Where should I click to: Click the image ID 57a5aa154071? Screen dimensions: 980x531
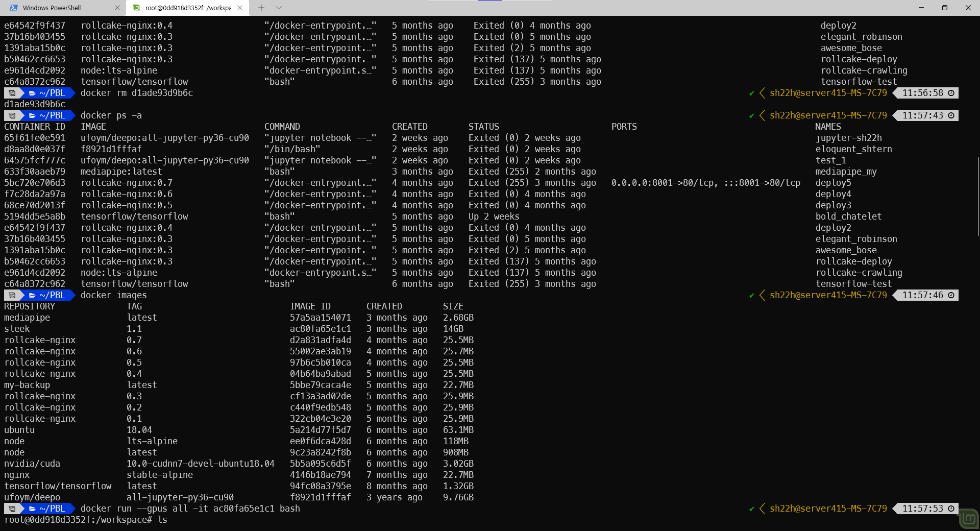(x=321, y=318)
